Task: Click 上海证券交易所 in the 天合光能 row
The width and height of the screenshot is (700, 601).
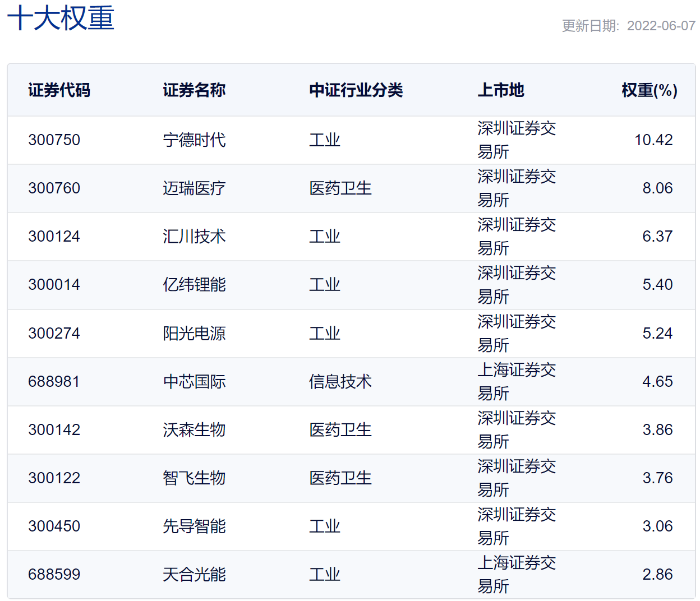Action: pos(517,574)
